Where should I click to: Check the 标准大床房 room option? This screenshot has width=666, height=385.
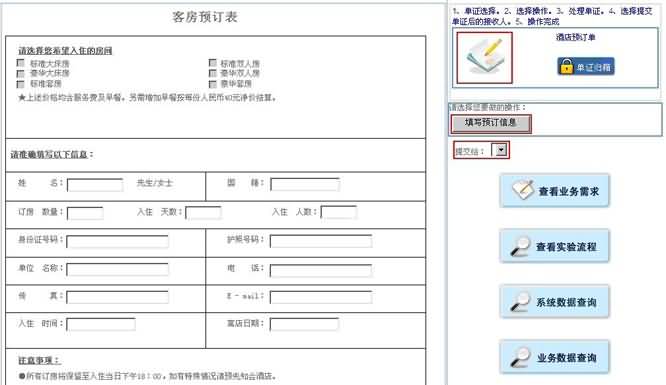point(20,63)
